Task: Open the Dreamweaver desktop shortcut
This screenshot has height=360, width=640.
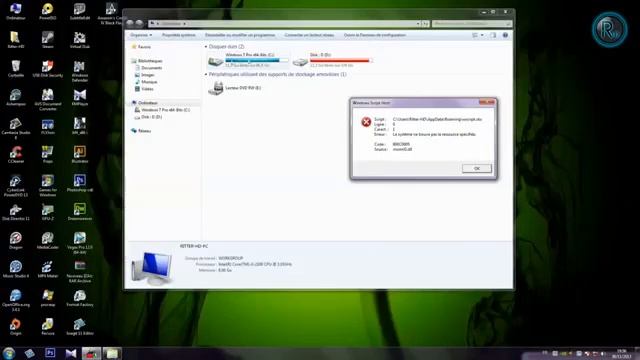Action: tap(80, 212)
